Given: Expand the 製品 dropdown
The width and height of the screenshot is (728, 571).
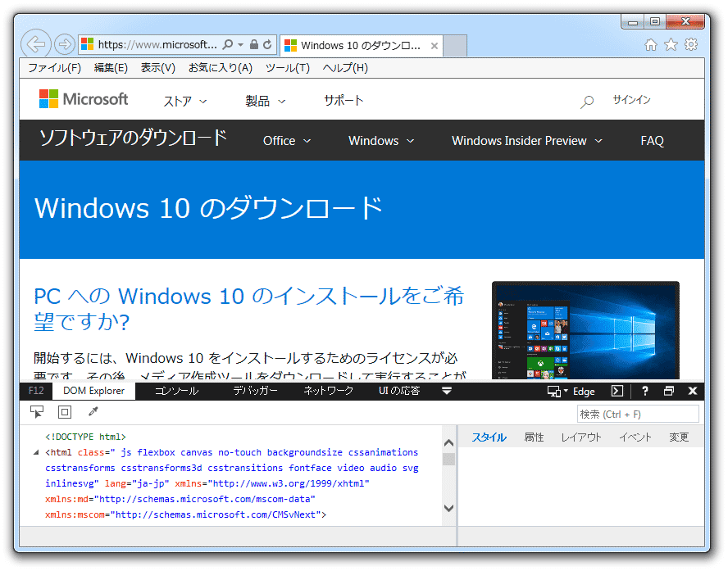Looking at the screenshot, I should 265,101.
